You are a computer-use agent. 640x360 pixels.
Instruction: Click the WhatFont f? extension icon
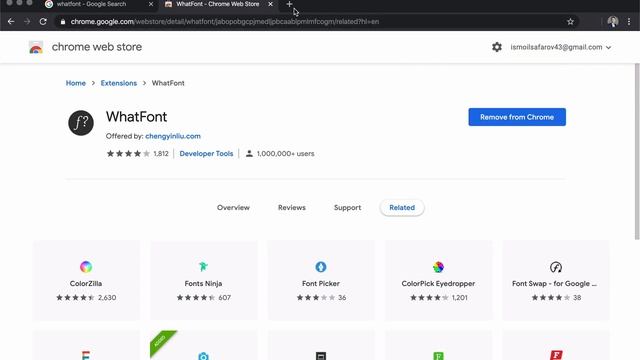click(81, 123)
